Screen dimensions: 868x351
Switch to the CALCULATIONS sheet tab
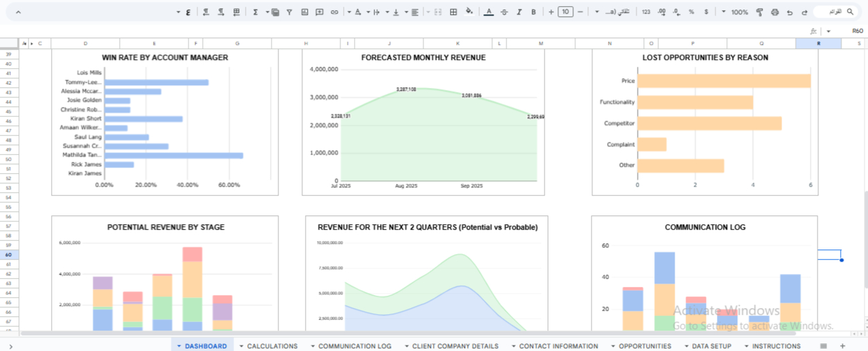[272, 346]
